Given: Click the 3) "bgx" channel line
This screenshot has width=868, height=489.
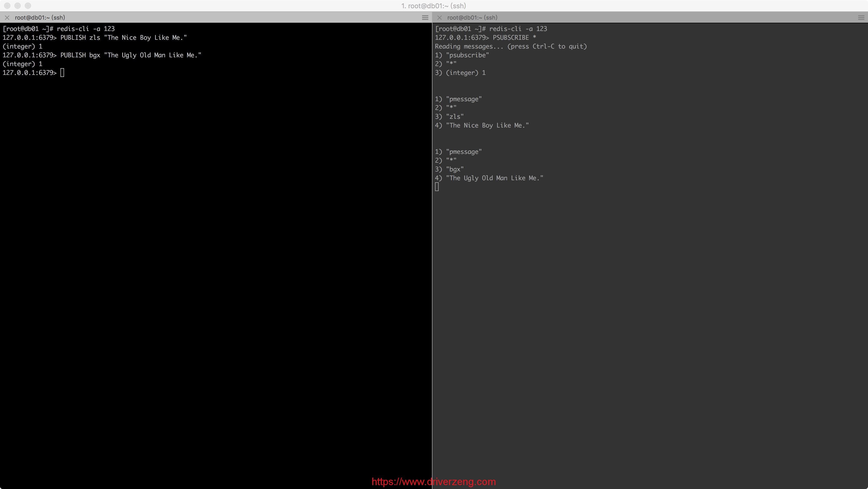Looking at the screenshot, I should (x=449, y=169).
